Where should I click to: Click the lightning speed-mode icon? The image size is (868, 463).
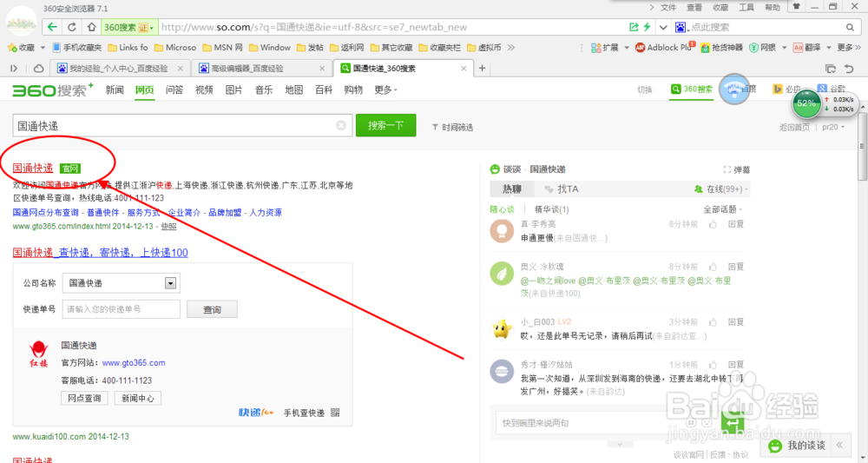(647, 27)
